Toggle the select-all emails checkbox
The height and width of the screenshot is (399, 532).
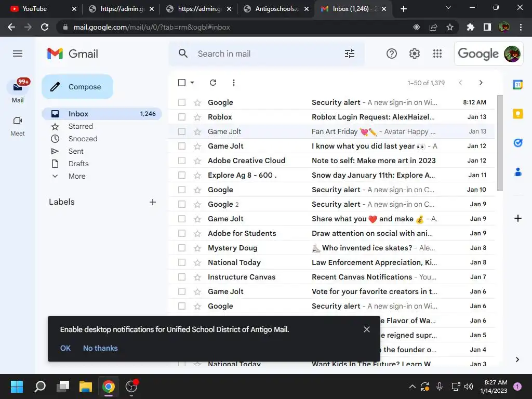pyautogui.click(x=182, y=83)
